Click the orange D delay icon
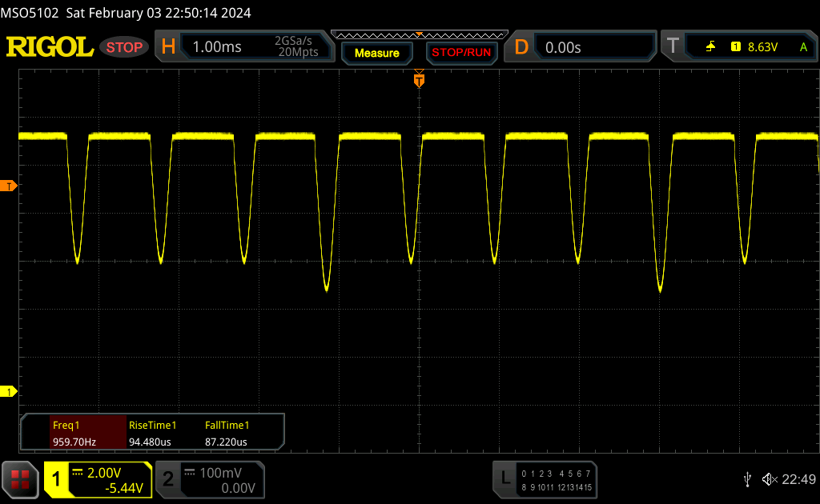The width and height of the screenshot is (820, 504). [521, 47]
